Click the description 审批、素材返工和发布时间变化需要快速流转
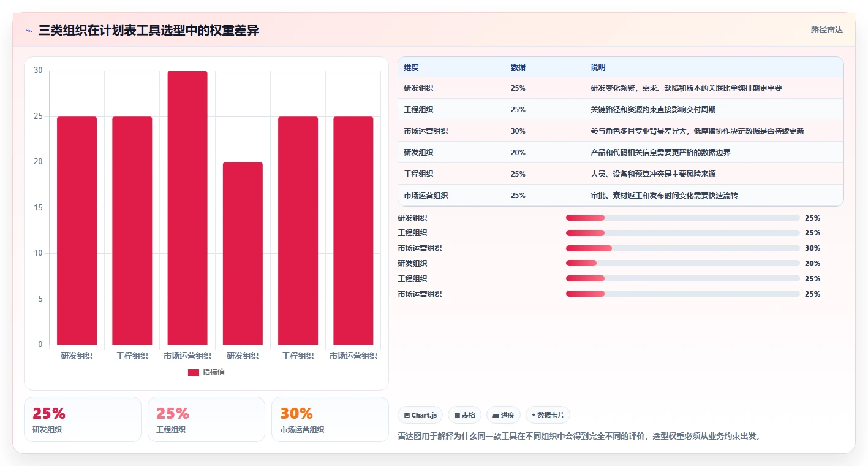868x466 pixels. click(665, 196)
